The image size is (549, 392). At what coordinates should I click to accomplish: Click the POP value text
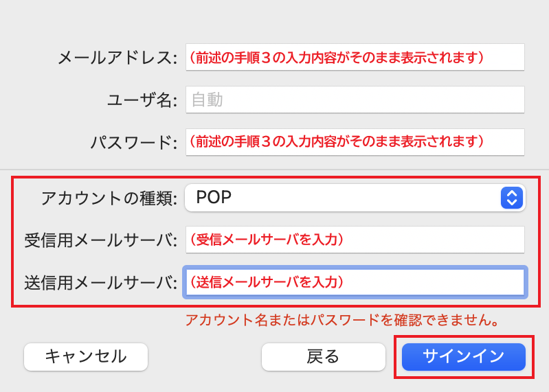point(214,198)
